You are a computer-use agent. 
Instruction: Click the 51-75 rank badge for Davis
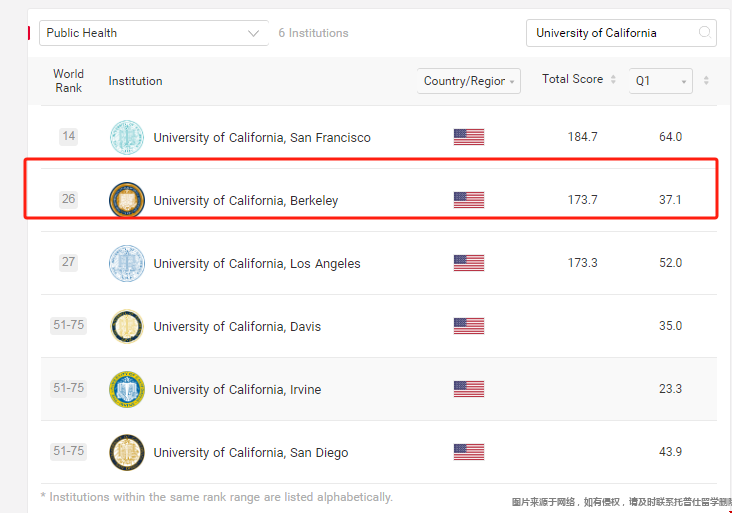tap(69, 325)
